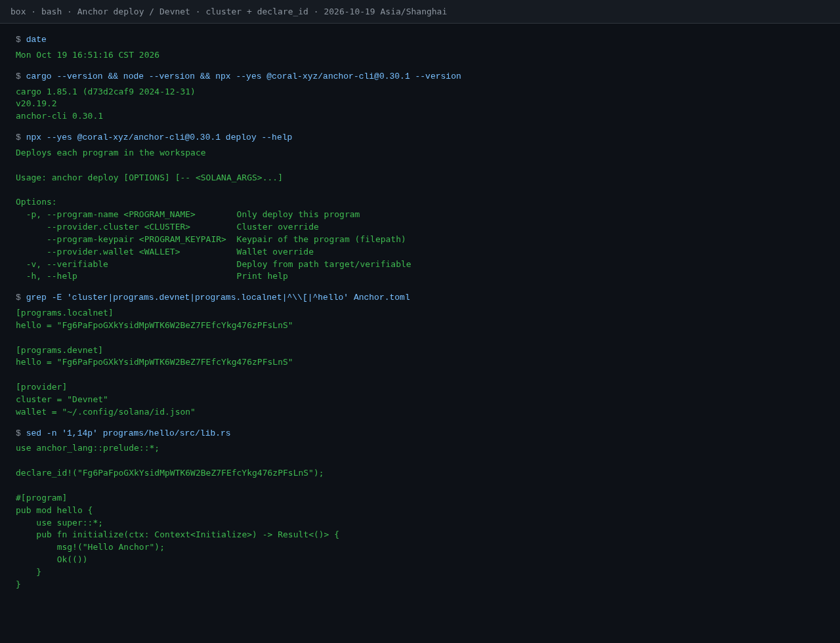Select the 'cargo 1.85.1 (d73d2caf9 2024-12-31)' line
This screenshot has height=643, width=840.
point(106,92)
